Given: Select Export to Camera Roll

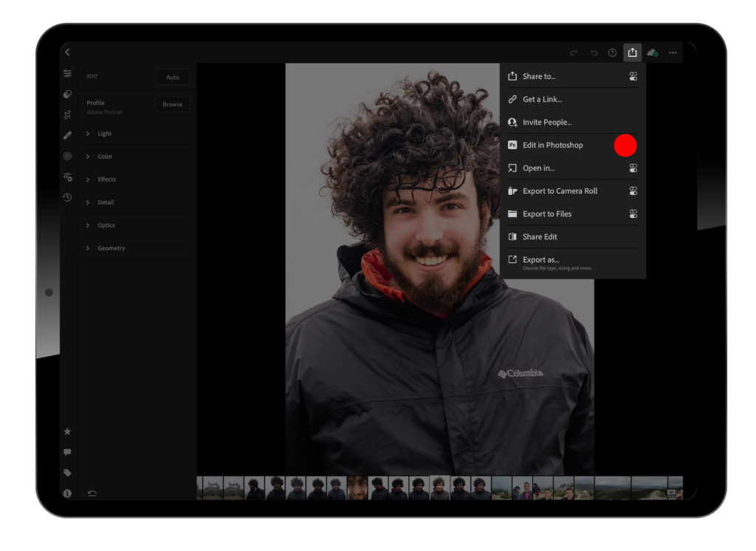Looking at the screenshot, I should click(572, 191).
